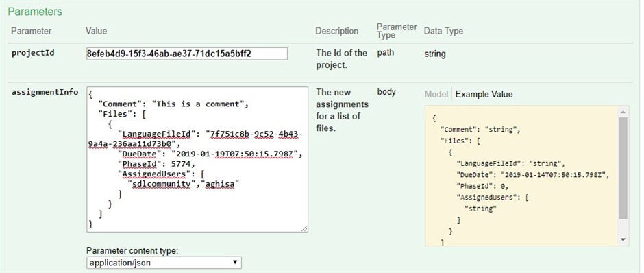The height and width of the screenshot is (273, 644).
Task: Open the Parameter content type dropdown
Action: (x=164, y=263)
